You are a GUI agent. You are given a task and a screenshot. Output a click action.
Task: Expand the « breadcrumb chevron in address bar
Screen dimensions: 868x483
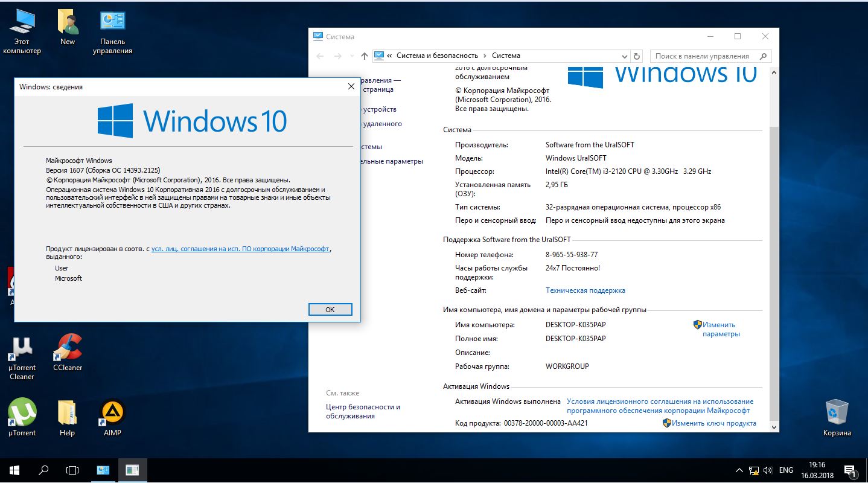tap(390, 56)
